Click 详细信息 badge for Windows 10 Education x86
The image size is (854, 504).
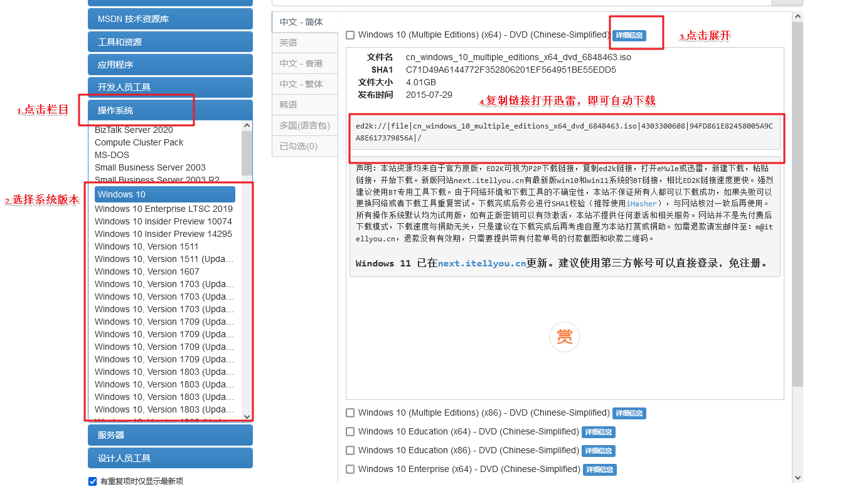[x=598, y=451]
